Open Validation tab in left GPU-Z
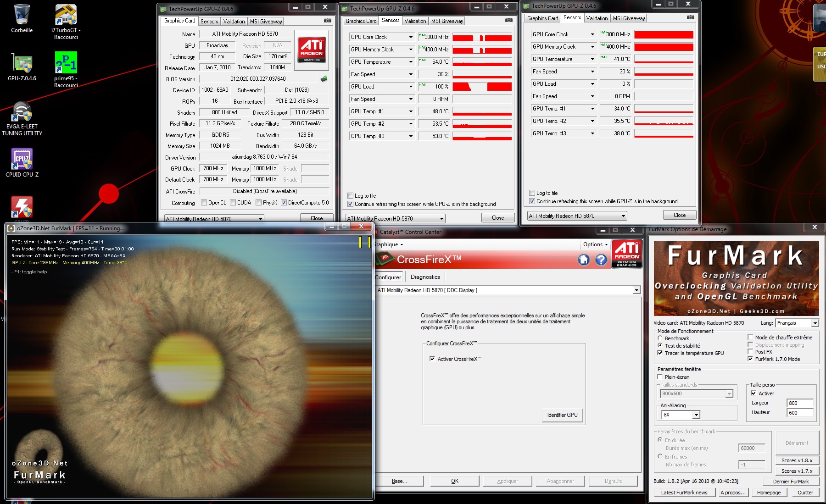 coord(234,22)
